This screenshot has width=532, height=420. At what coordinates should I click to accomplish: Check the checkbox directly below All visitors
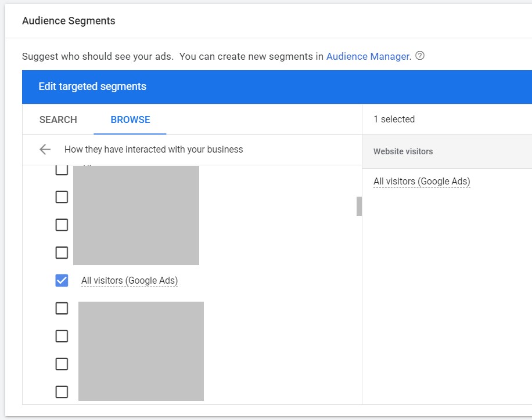(61, 308)
